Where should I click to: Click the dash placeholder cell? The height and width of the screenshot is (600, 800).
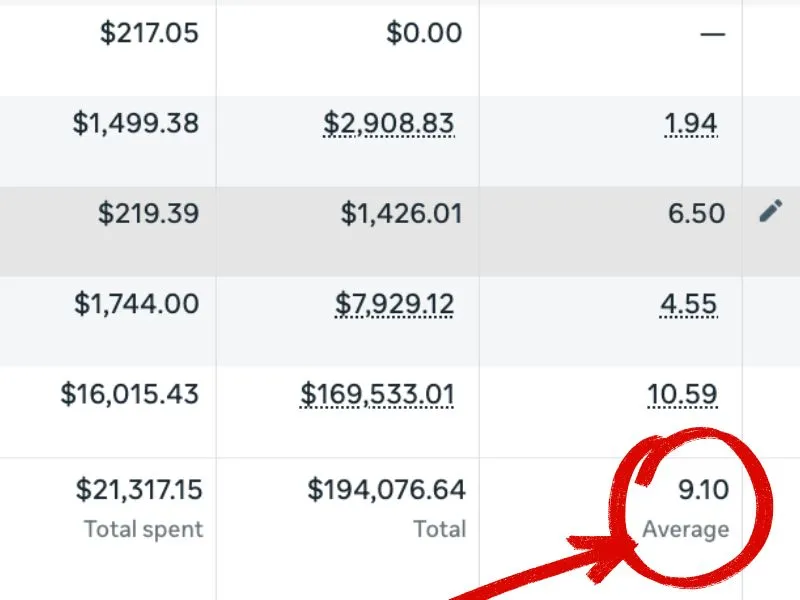click(x=712, y=34)
